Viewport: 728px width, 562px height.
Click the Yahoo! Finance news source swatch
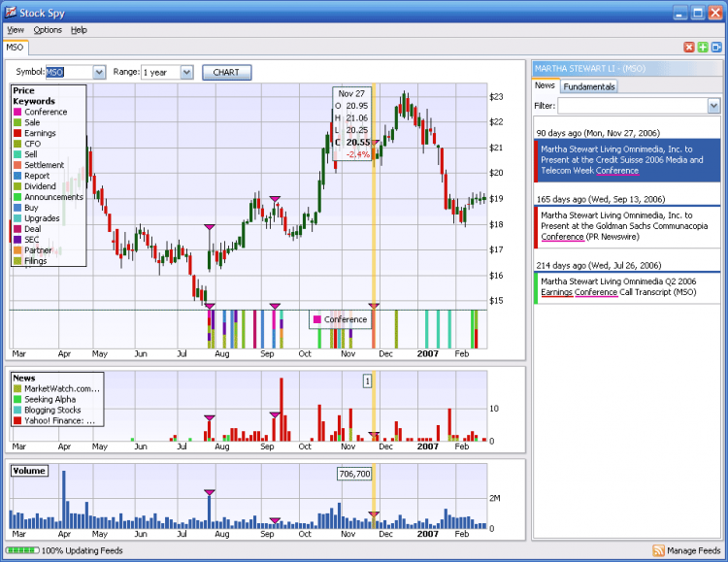pos(17,421)
